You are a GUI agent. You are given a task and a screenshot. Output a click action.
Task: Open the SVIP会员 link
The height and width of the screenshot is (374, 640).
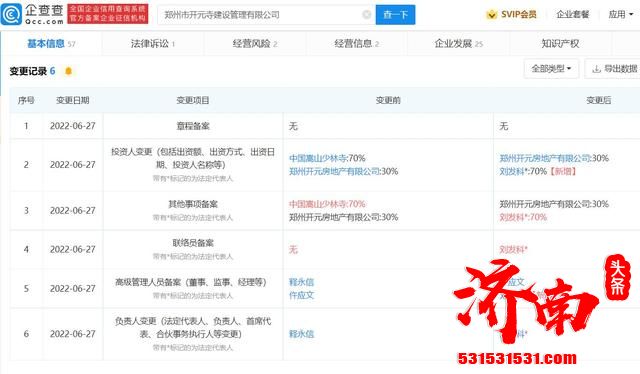point(518,15)
